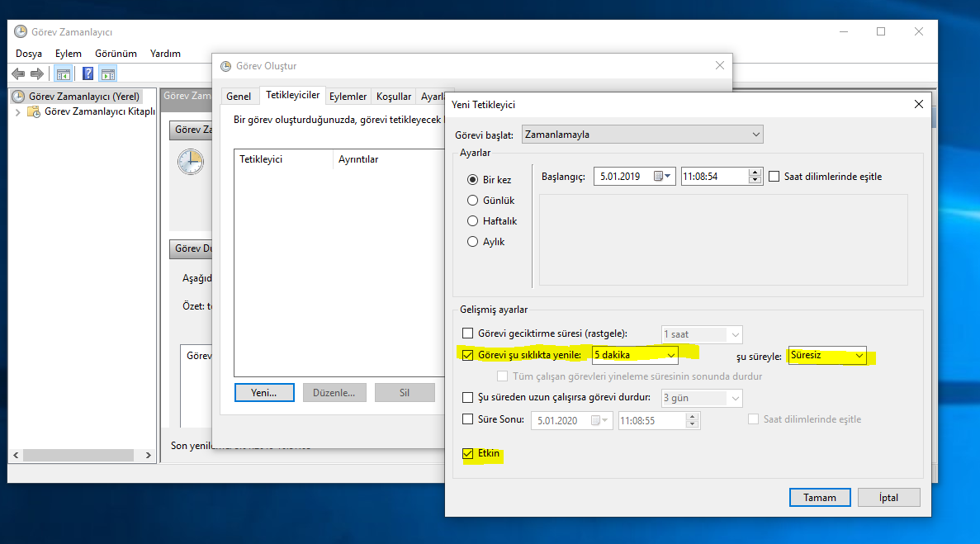Click the back arrow toolbar icon
Screen dimensions: 980x544
coord(18,73)
